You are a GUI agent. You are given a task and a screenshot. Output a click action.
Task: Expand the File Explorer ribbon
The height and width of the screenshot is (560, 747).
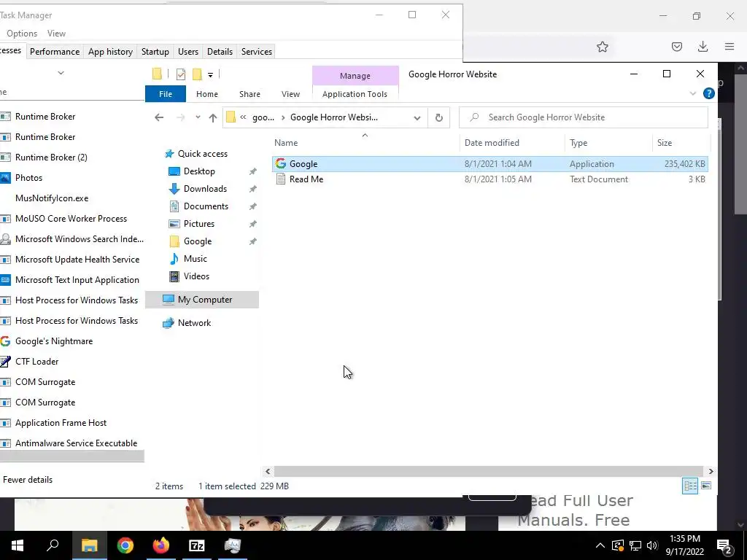click(x=693, y=94)
